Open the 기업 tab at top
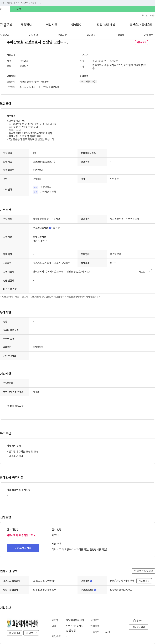 tap(19, 9)
